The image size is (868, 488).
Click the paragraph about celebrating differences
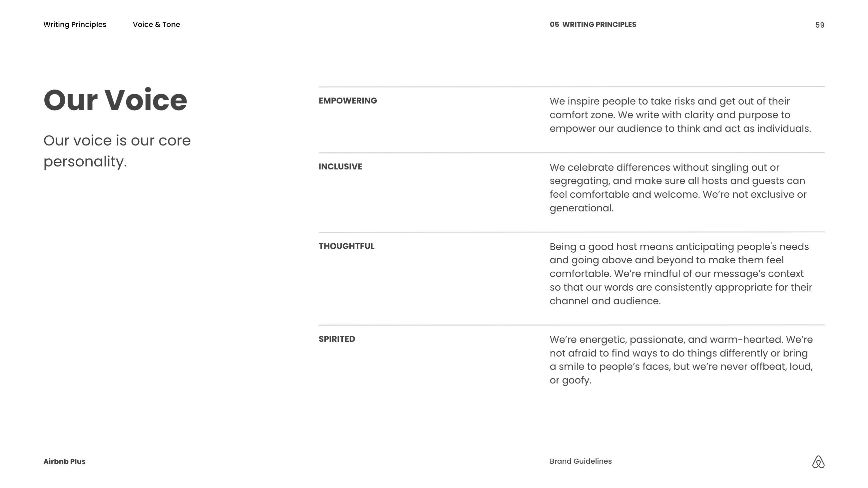(x=678, y=188)
